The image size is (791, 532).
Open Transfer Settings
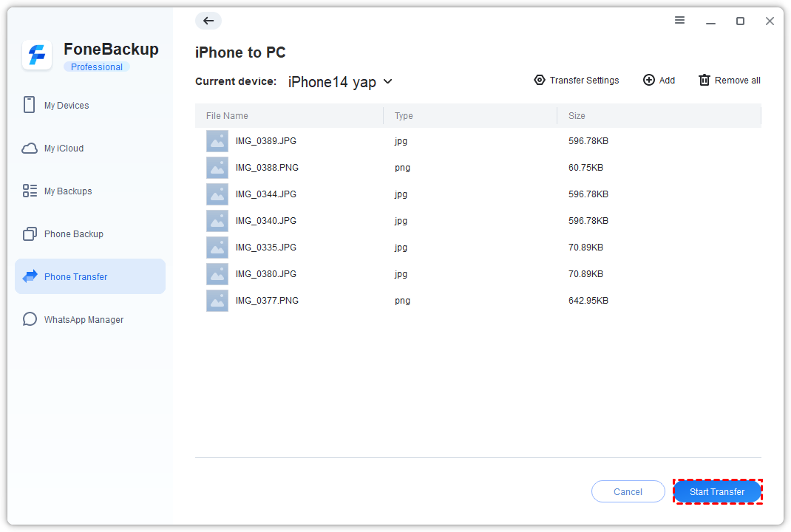(577, 81)
